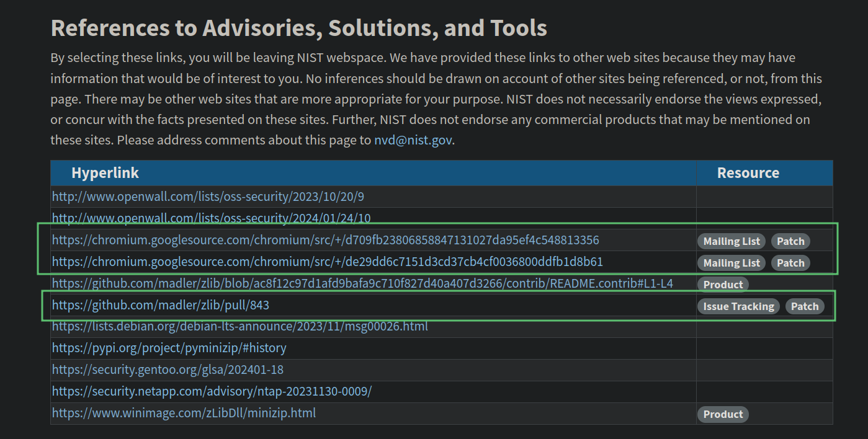868x439 pixels.
Task: Visit the winimage minizip.html link
Action: click(x=184, y=413)
